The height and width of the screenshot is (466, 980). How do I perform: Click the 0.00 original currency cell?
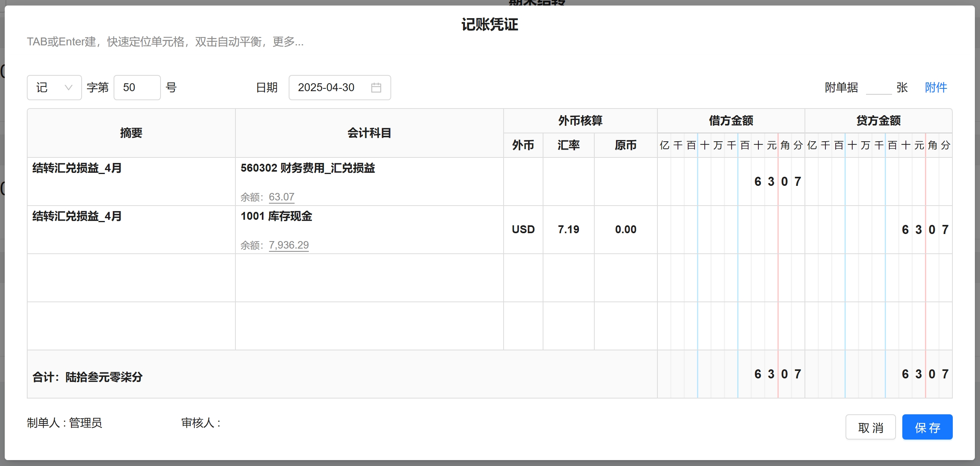point(625,230)
